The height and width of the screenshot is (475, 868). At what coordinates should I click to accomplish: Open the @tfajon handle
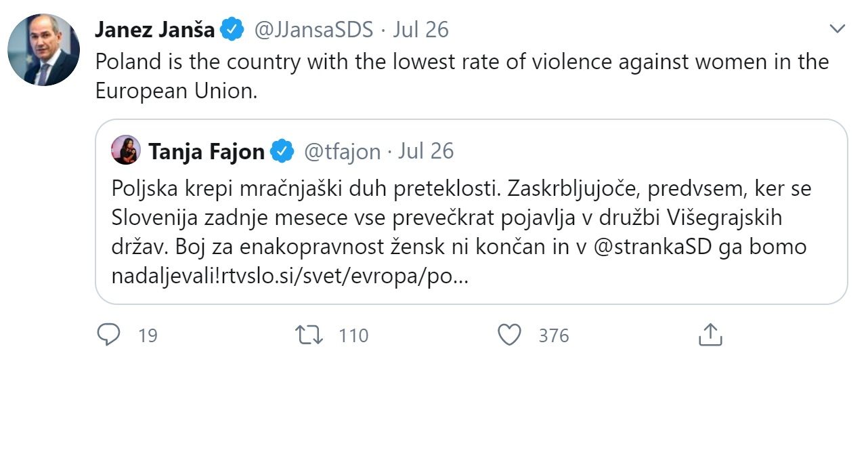342,151
